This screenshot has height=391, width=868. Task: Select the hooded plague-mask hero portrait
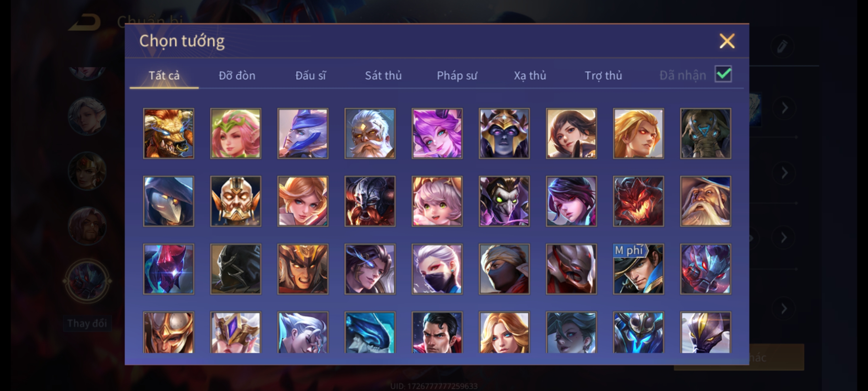click(x=169, y=201)
